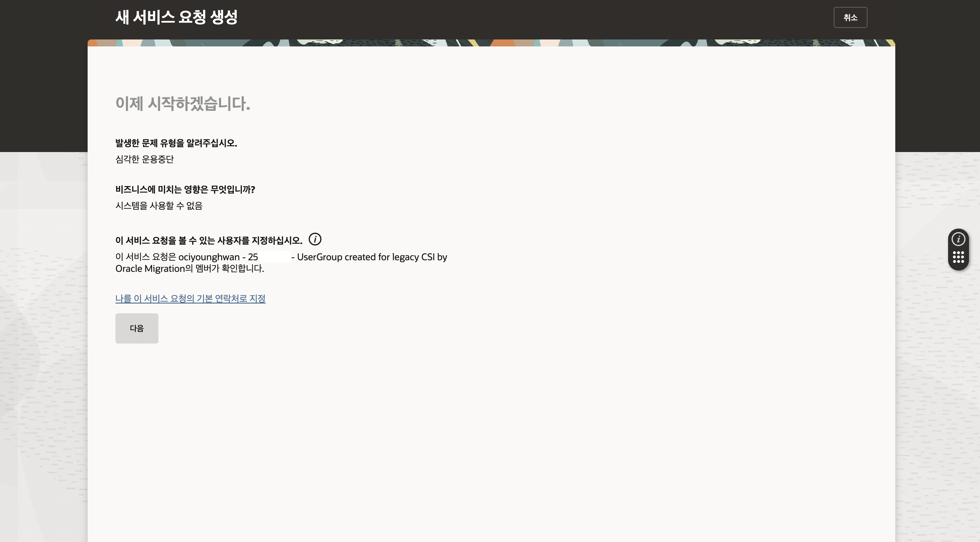Open info icon beside 사용자를 지정하십시오 heading
This screenshot has height=542, width=980.
[314, 239]
